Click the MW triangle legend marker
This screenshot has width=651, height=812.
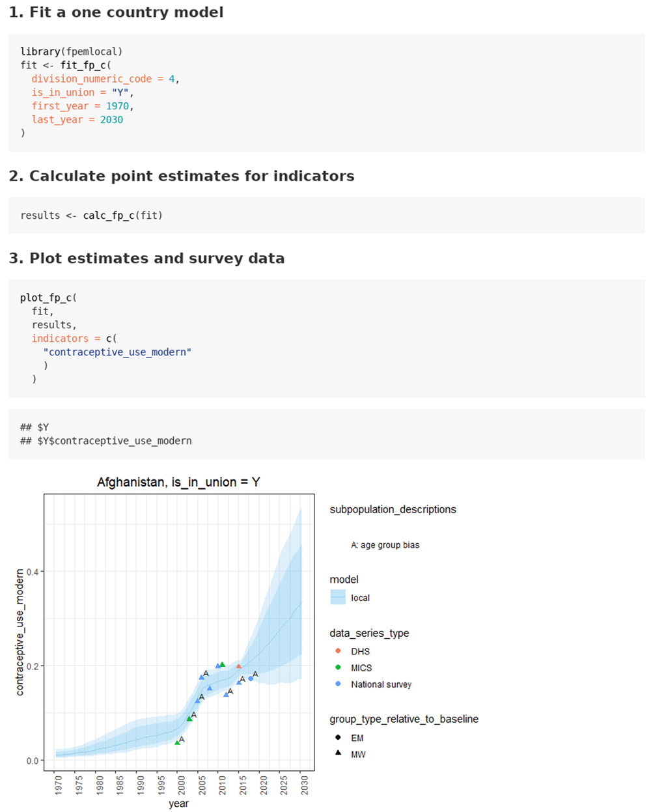click(338, 753)
